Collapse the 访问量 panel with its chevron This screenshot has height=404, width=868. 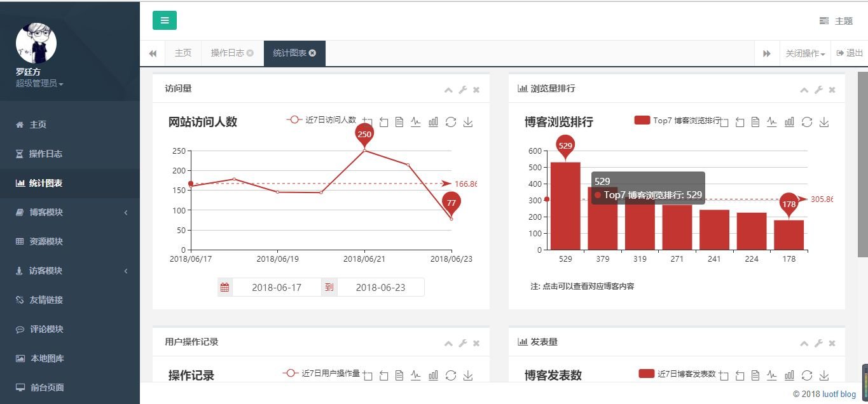[x=448, y=90]
